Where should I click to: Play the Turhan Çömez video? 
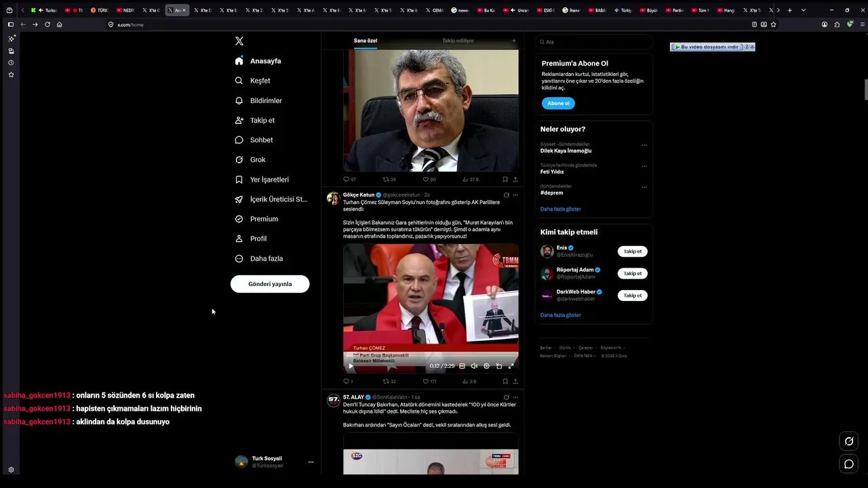351,366
